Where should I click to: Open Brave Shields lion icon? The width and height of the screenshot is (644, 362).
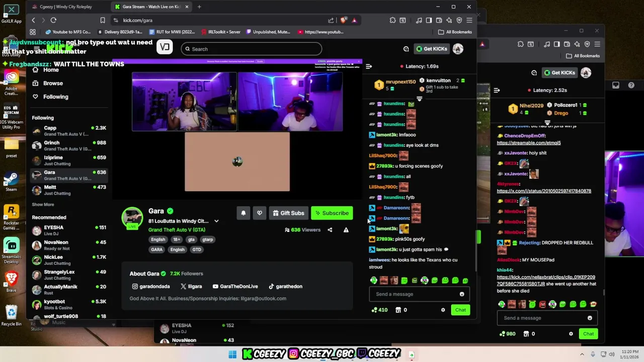point(343,20)
